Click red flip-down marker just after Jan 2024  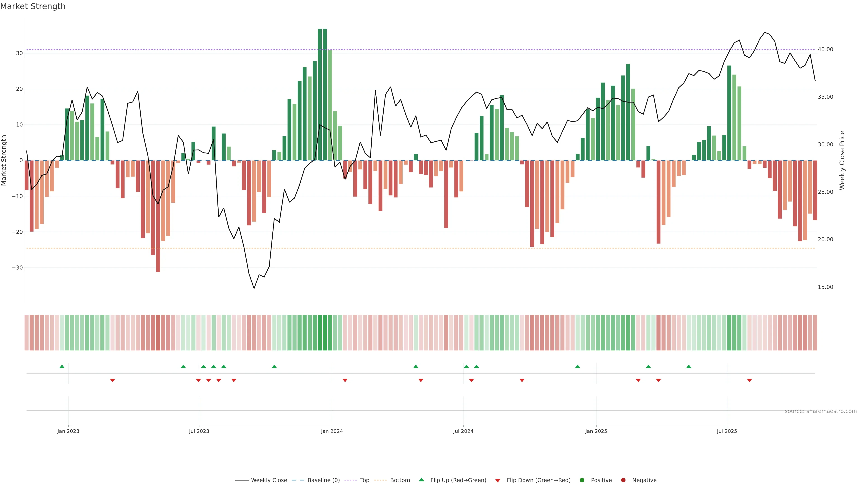pos(345,380)
